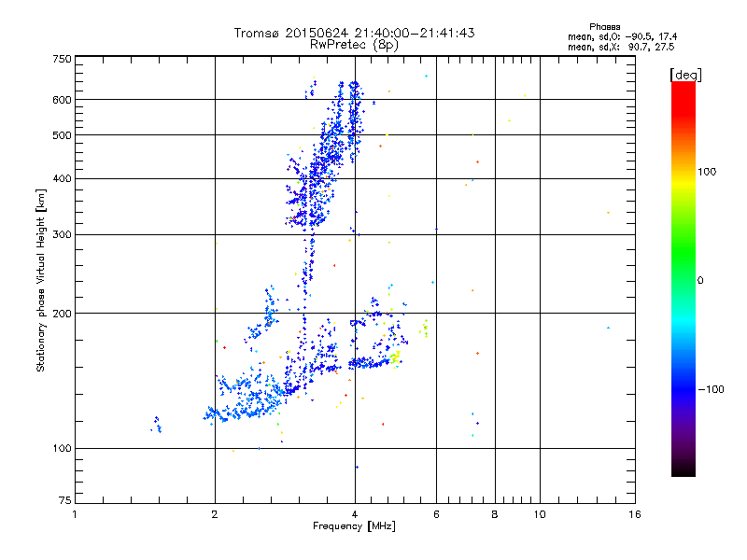Click the x-axis tick label "6"
Image resolution: width=747 pixels, height=560 pixels.
click(436, 514)
